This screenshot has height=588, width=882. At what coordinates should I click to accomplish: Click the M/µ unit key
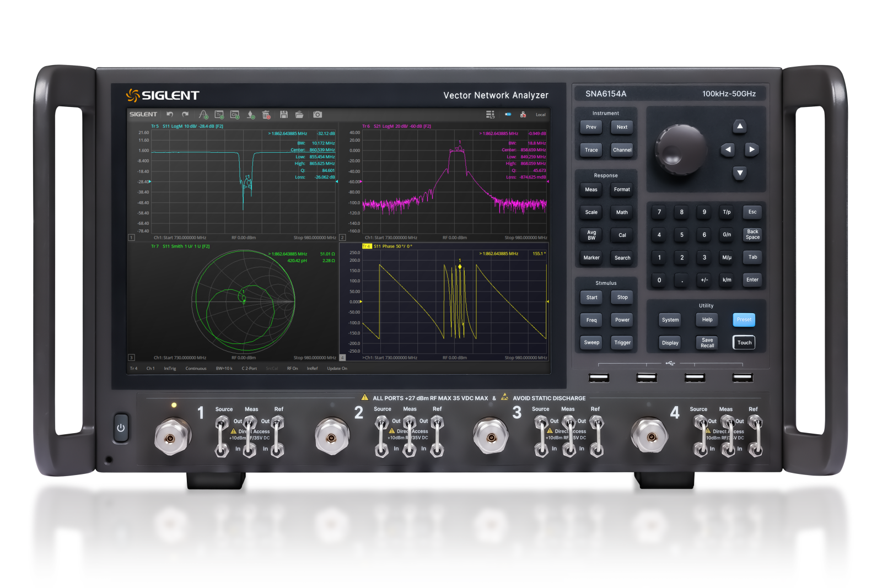pos(727,257)
